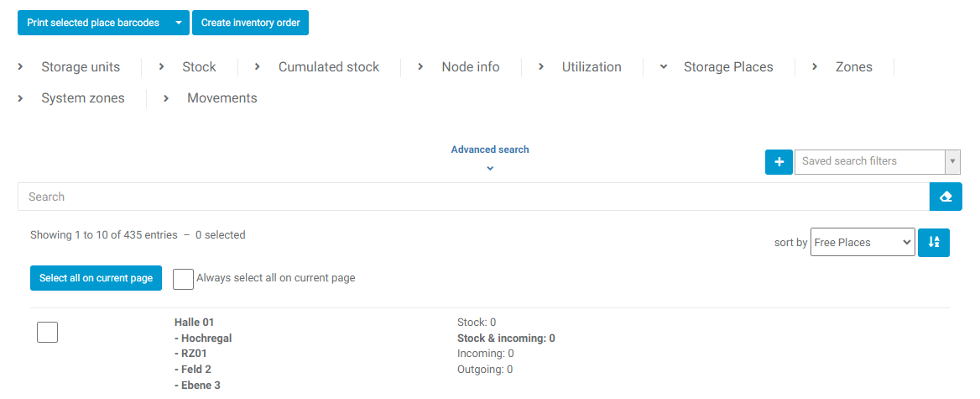Expand the Storage units section
The height and width of the screenshot is (399, 980).
pyautogui.click(x=80, y=67)
